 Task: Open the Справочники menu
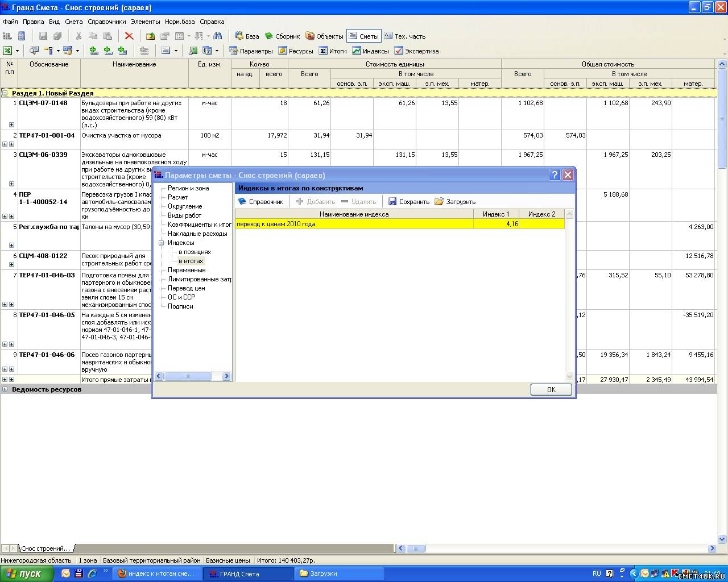point(106,22)
